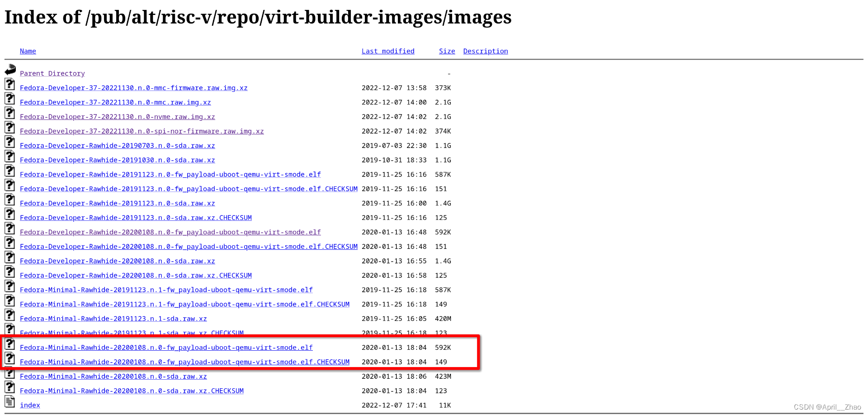
Task: Open Developer-Rawhide-20191123 sda.raw.xz.CHECKSUM link
Action: pyautogui.click(x=136, y=218)
